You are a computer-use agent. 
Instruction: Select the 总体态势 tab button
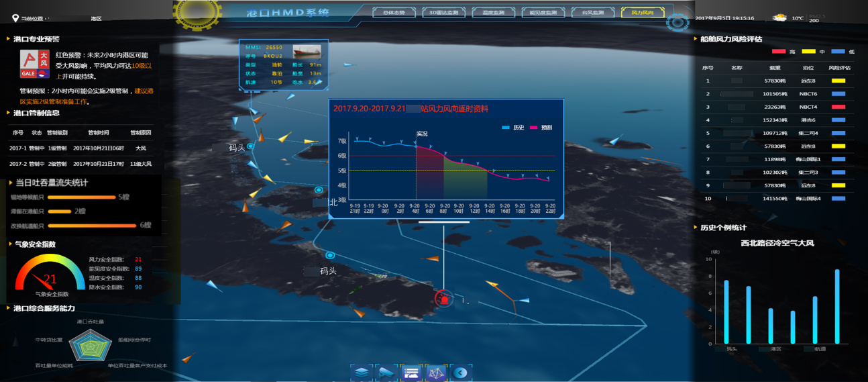394,13
